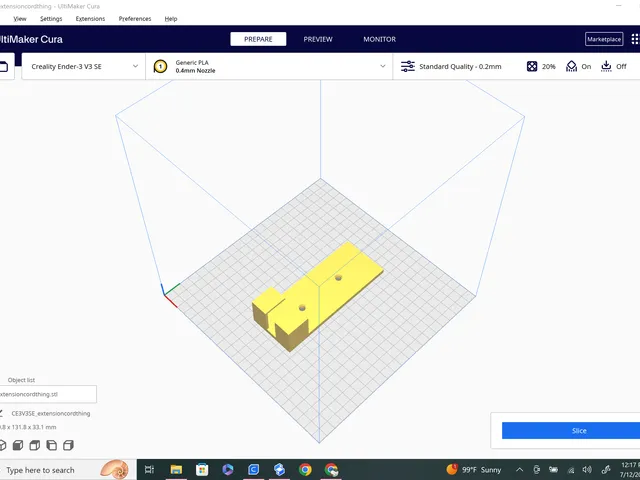The image size is (640, 480).
Task: Select extensioncordthing.stl in the object list
Action: (47, 394)
